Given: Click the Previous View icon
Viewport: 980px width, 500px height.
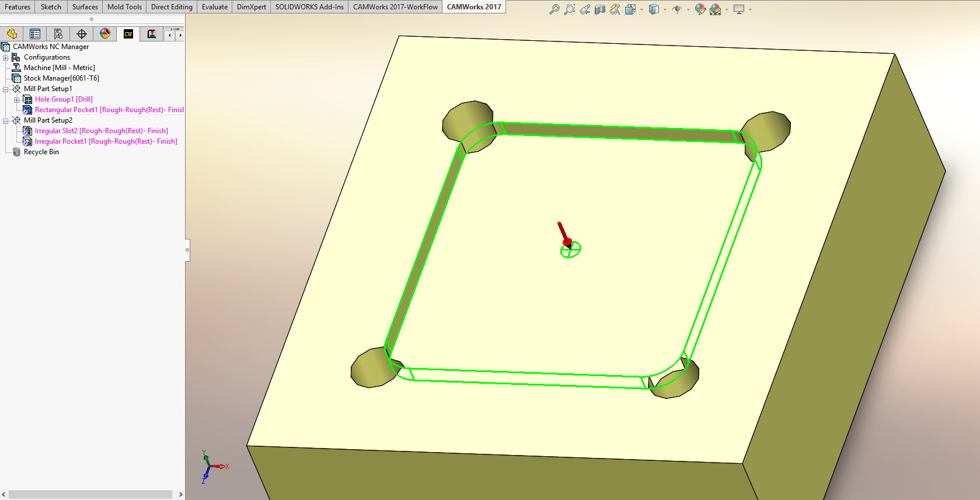Looking at the screenshot, I should tap(584, 9).
